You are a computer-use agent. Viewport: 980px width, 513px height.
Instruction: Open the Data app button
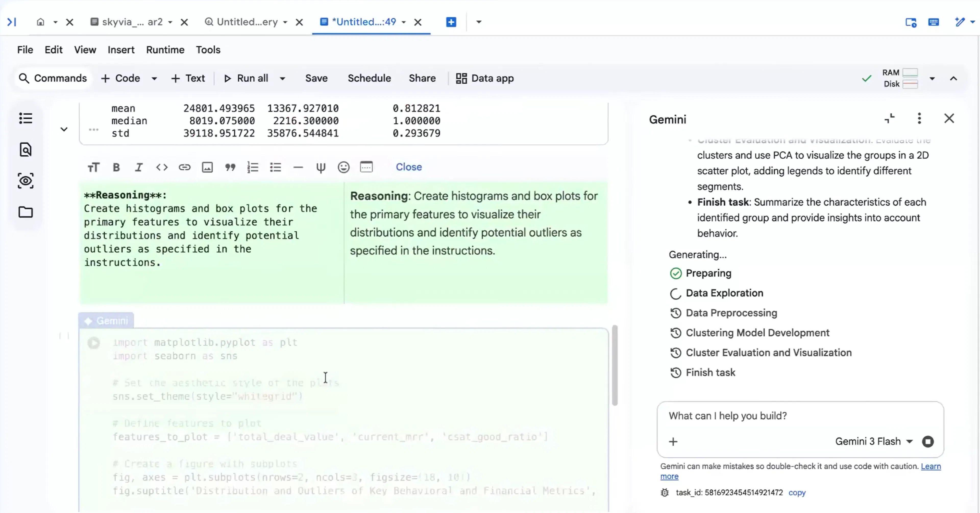[485, 78]
